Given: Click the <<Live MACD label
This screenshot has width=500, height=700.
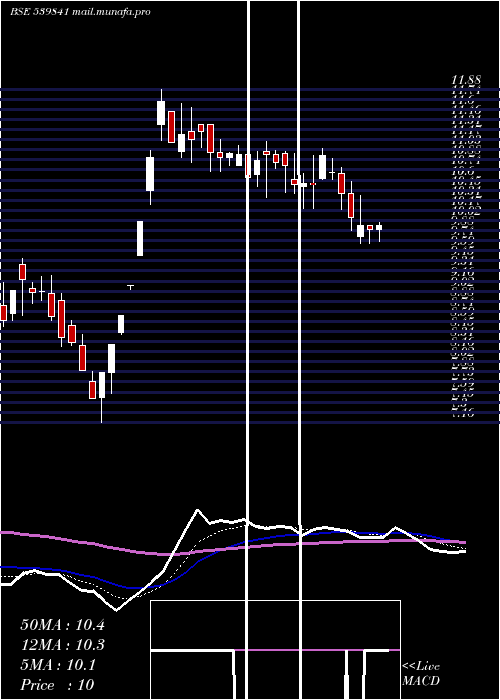Looking at the screenshot, I should tap(421, 674).
